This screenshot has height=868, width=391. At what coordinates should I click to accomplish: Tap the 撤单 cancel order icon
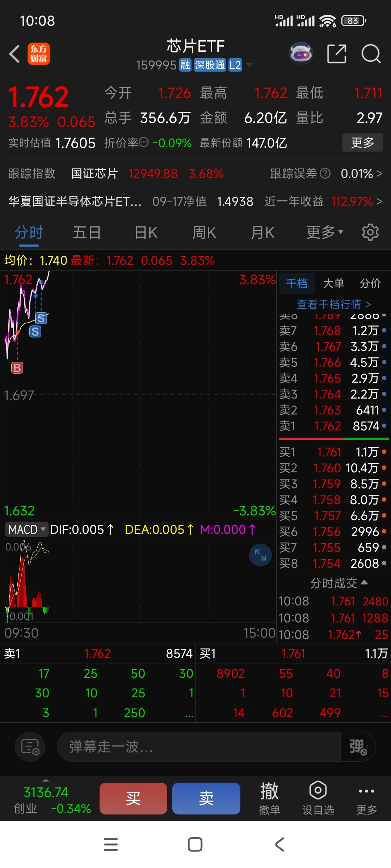270,798
